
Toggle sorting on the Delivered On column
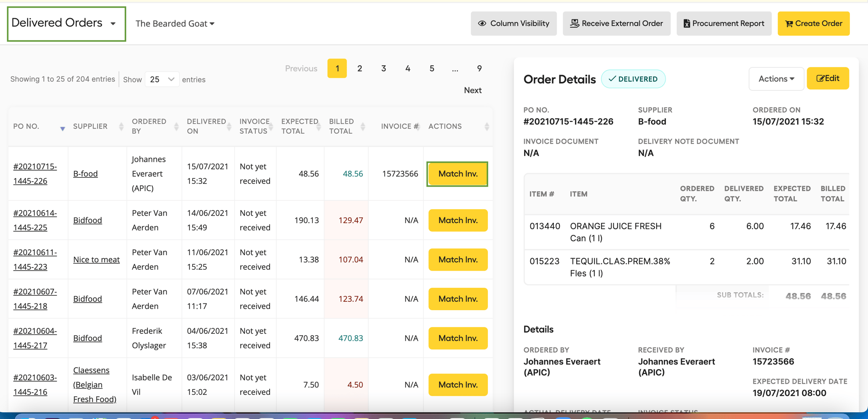click(229, 126)
